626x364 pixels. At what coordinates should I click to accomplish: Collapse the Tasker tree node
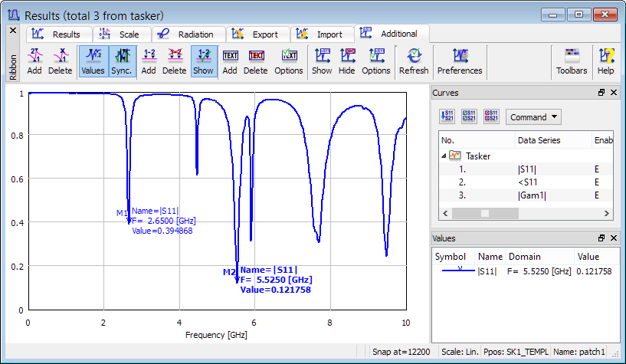coord(445,156)
